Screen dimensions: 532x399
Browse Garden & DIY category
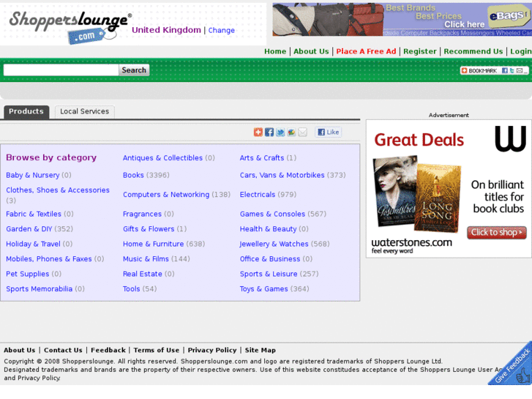(x=29, y=229)
